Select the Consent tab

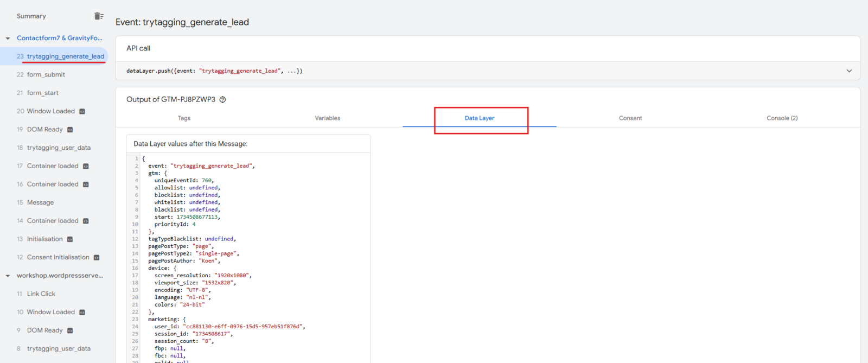630,118
